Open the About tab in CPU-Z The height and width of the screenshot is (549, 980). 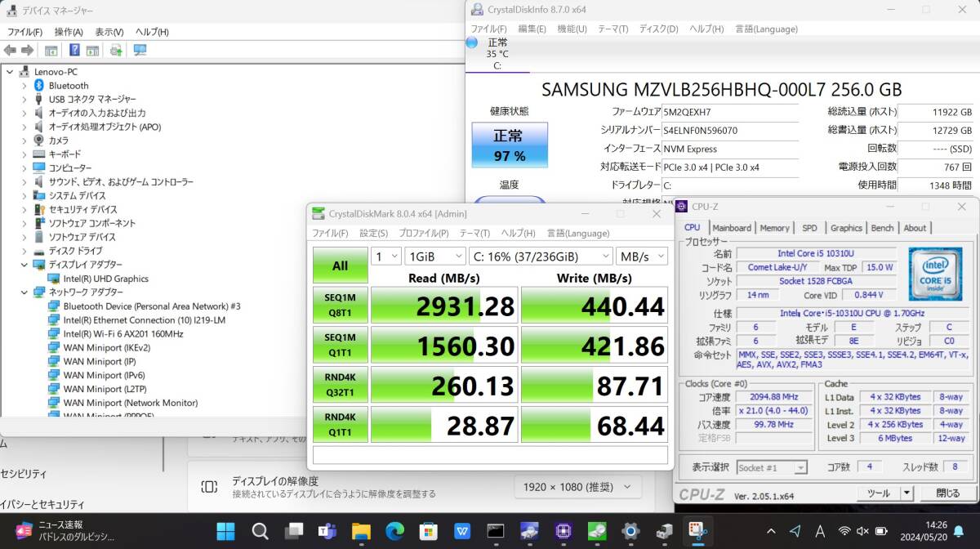point(915,228)
